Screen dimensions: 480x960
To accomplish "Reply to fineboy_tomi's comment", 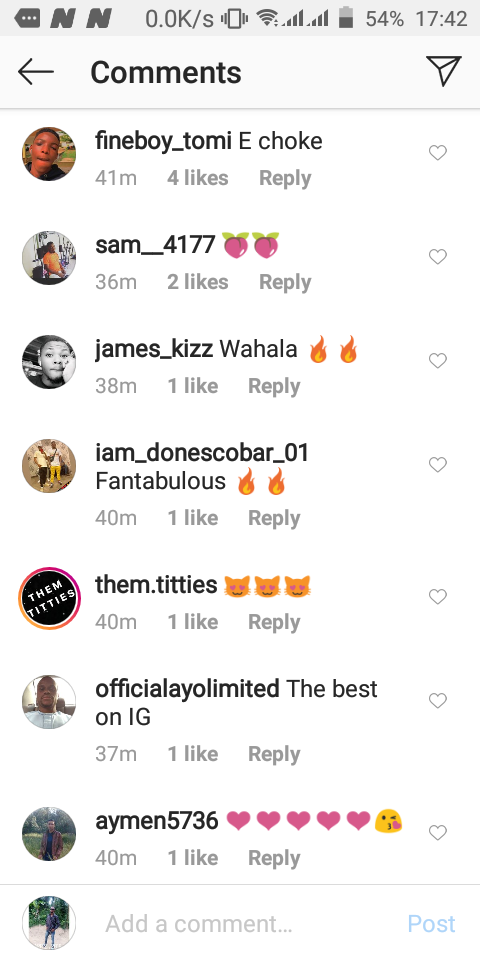I will (x=285, y=178).
